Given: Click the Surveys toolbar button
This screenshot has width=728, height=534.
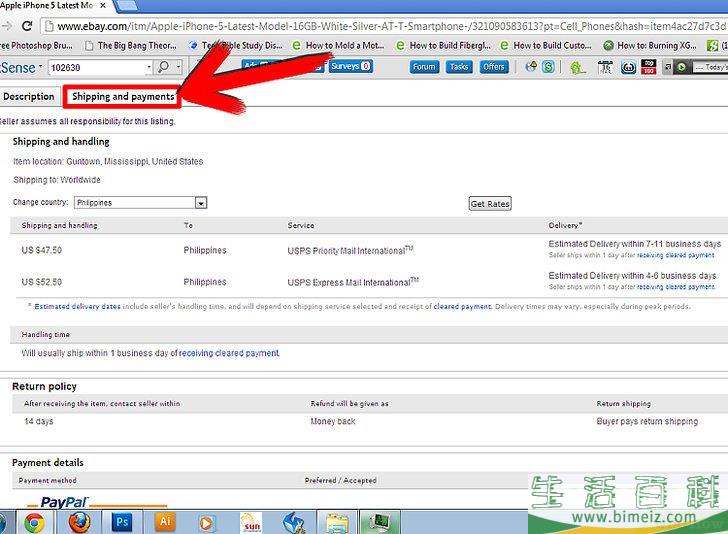Looking at the screenshot, I should point(351,66).
